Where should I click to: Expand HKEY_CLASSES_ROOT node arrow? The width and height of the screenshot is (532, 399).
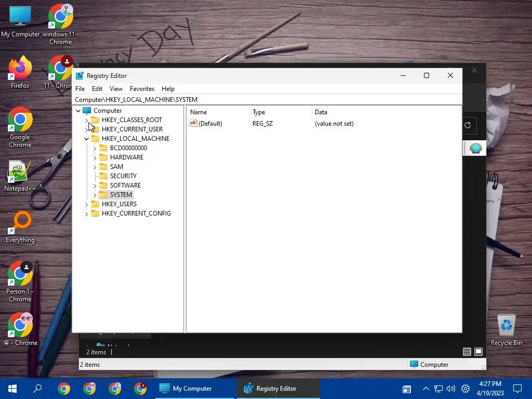pos(87,120)
